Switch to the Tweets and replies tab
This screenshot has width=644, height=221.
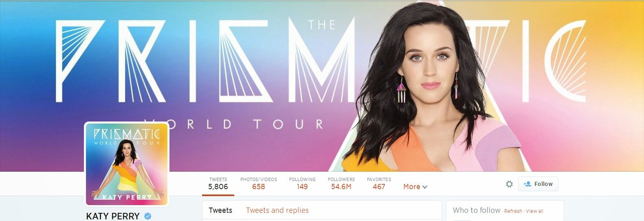point(277,210)
